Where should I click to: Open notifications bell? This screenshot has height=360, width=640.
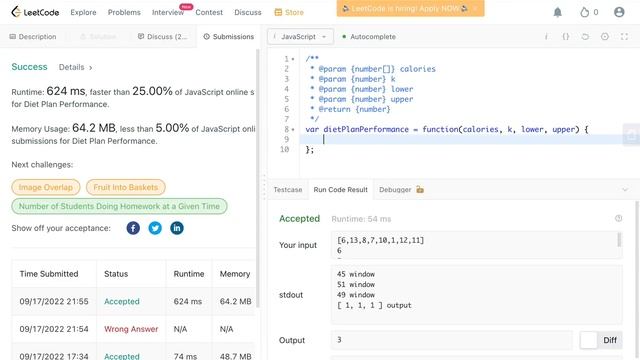[x=558, y=12]
